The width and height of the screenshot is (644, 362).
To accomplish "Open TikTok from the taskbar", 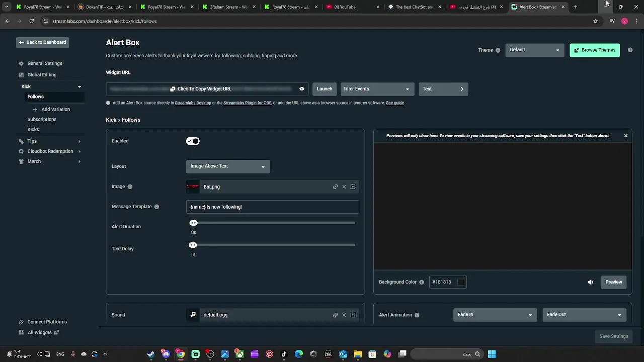I will 284,354.
